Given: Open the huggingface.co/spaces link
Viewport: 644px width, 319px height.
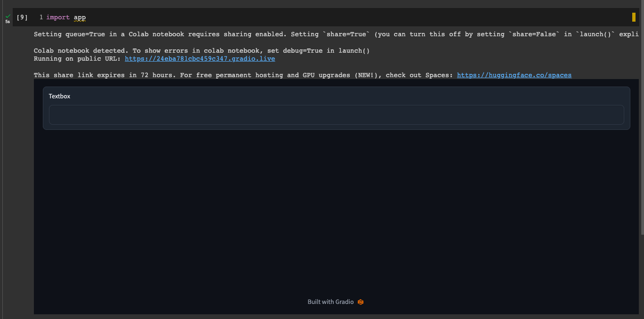Looking at the screenshot, I should pyautogui.click(x=514, y=75).
